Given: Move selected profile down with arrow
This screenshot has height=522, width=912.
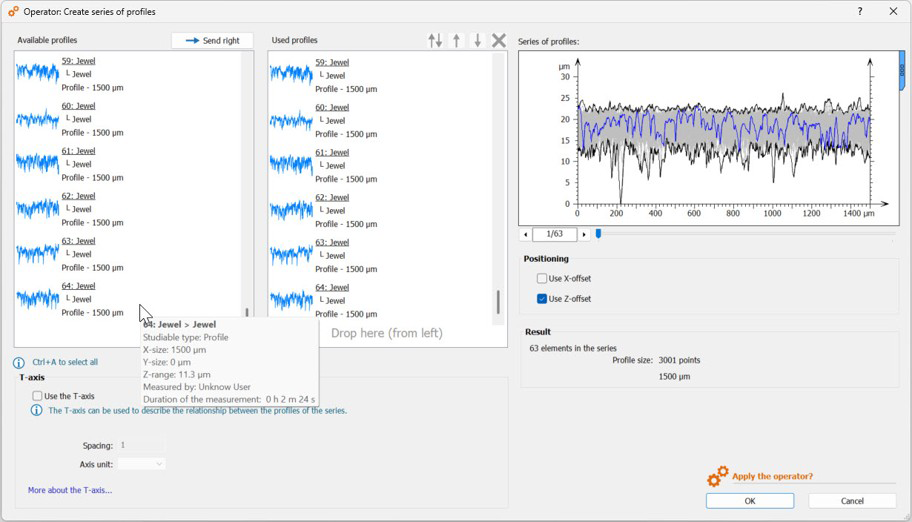Looking at the screenshot, I should click(x=477, y=41).
